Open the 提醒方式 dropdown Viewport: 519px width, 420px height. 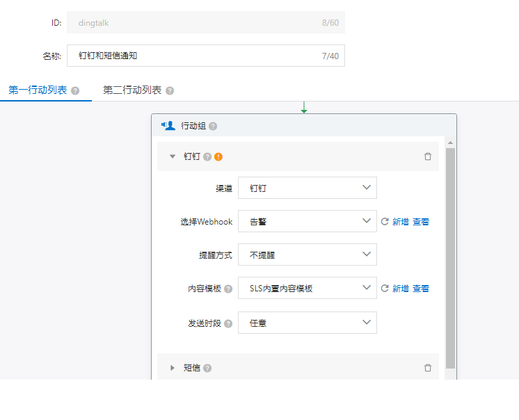pyautogui.click(x=307, y=255)
